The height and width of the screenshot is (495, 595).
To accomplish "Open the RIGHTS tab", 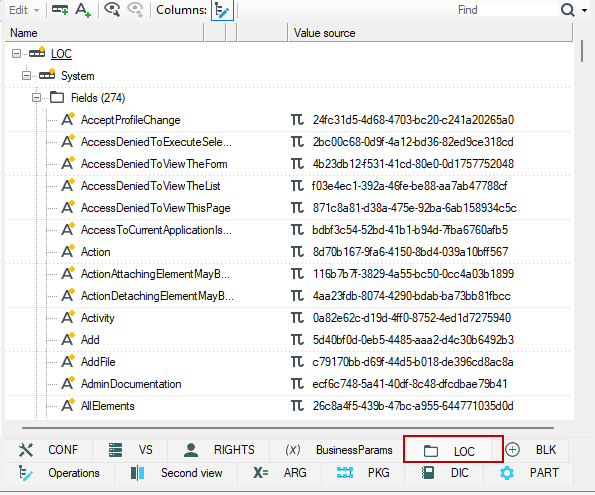I will [x=219, y=450].
